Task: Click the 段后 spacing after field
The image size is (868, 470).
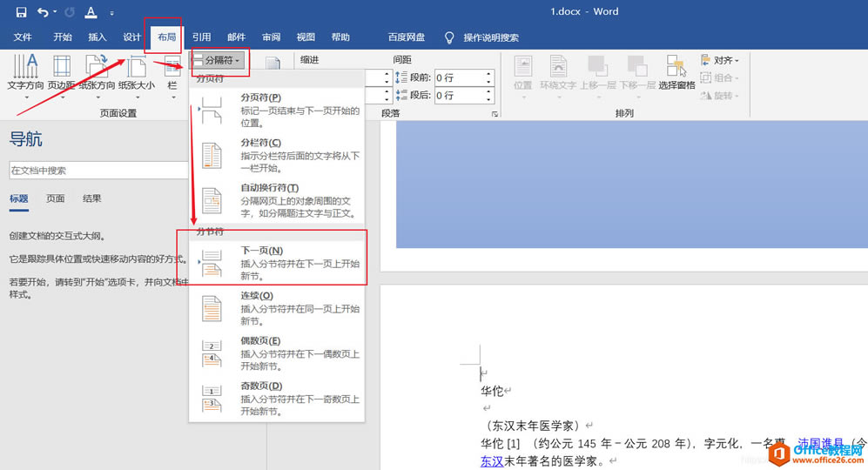Action: tap(459, 95)
